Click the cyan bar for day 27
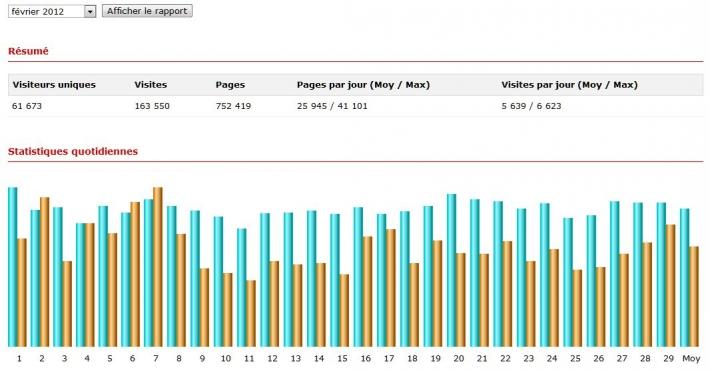 614,274
